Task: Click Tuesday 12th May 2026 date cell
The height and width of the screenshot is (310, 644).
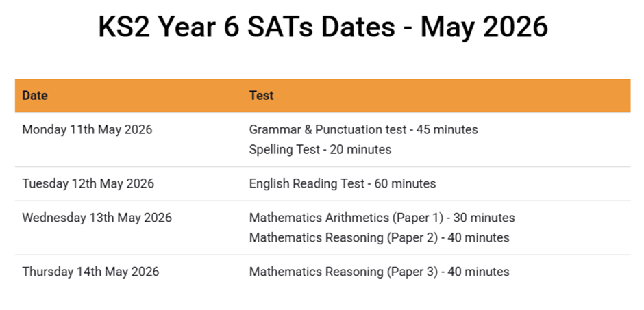Action: 88,183
